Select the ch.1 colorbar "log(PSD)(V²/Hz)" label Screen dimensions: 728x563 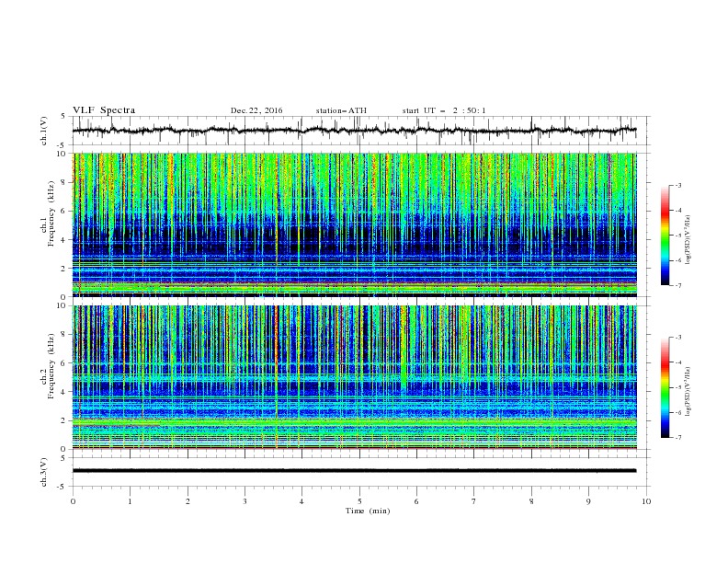[x=688, y=240]
